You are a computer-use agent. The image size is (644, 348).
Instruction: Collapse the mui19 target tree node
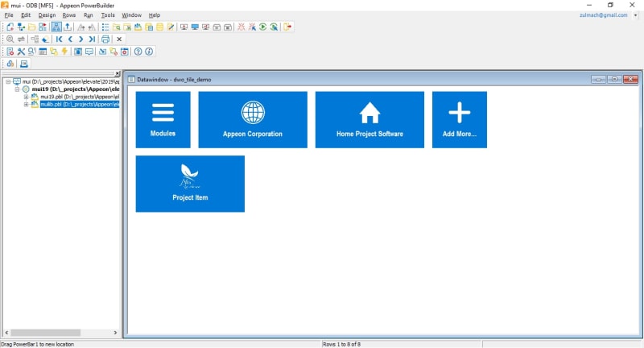point(17,89)
